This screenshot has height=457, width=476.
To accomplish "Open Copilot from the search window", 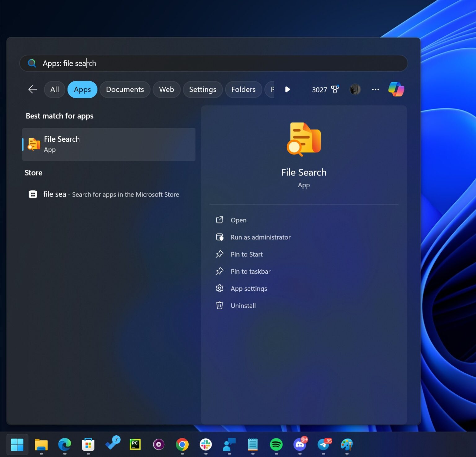I will click(396, 90).
